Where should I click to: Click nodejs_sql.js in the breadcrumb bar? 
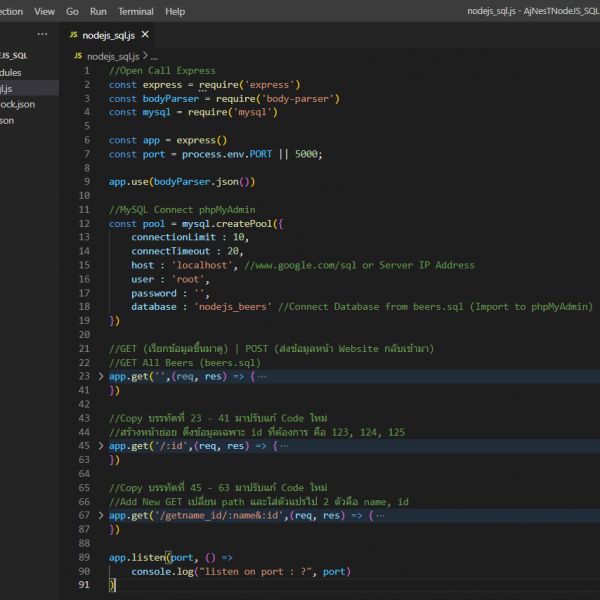coord(115,57)
